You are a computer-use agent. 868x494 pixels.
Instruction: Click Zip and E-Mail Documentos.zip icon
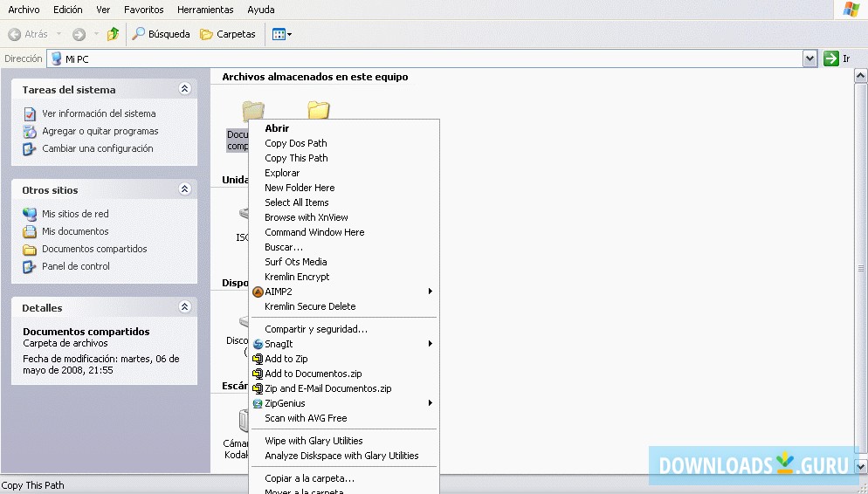pyautogui.click(x=258, y=389)
